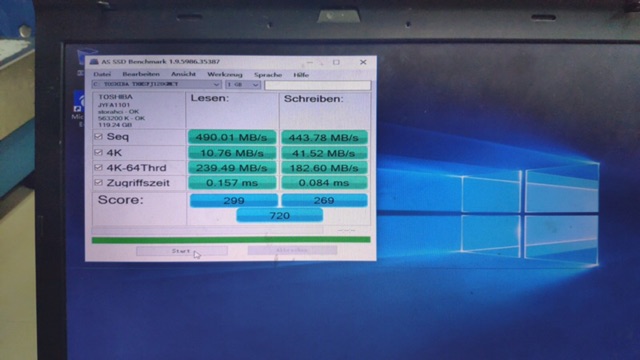Click the Lesen column header
This screenshot has width=640, height=360.
[x=210, y=98]
